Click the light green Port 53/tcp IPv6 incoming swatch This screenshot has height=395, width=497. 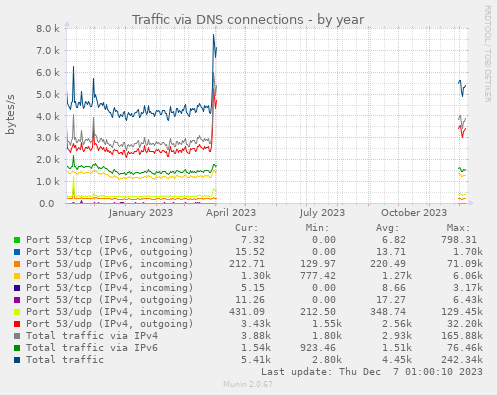click(x=17, y=240)
